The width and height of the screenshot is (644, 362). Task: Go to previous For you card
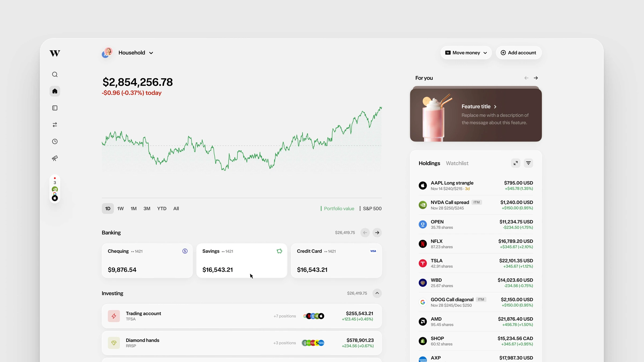pos(526,78)
